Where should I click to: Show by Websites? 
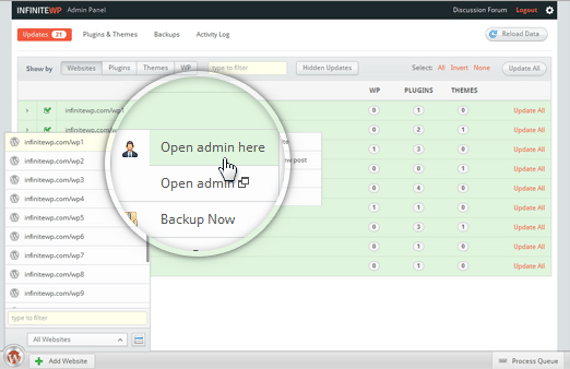[81, 68]
